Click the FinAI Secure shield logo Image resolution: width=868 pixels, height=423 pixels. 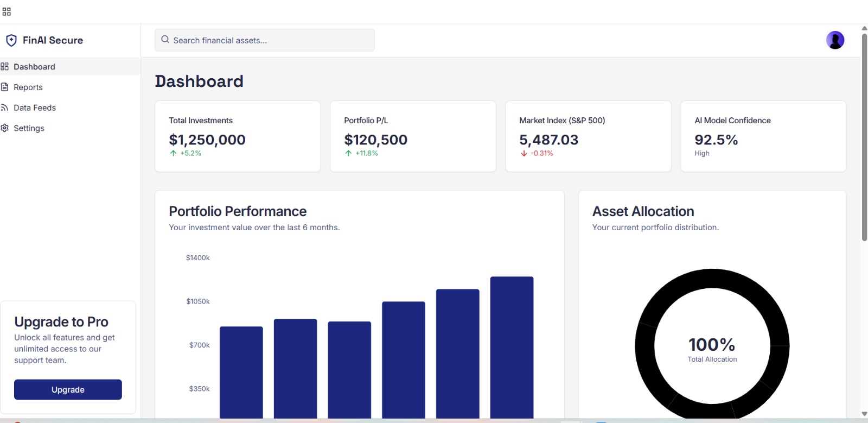11,40
